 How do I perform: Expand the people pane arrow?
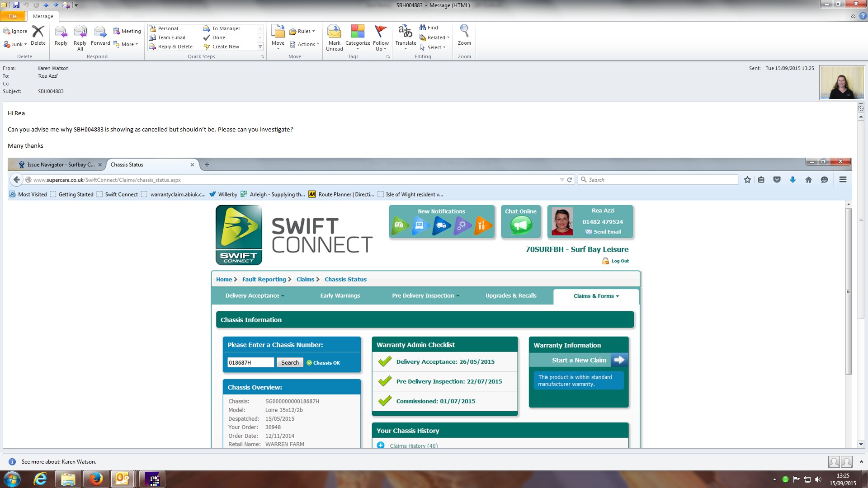click(x=861, y=462)
